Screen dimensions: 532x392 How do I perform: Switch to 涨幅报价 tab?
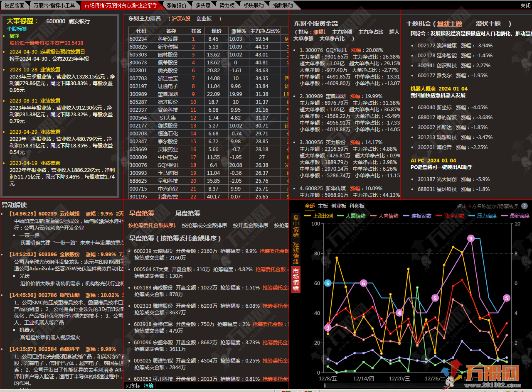tap(176, 5)
